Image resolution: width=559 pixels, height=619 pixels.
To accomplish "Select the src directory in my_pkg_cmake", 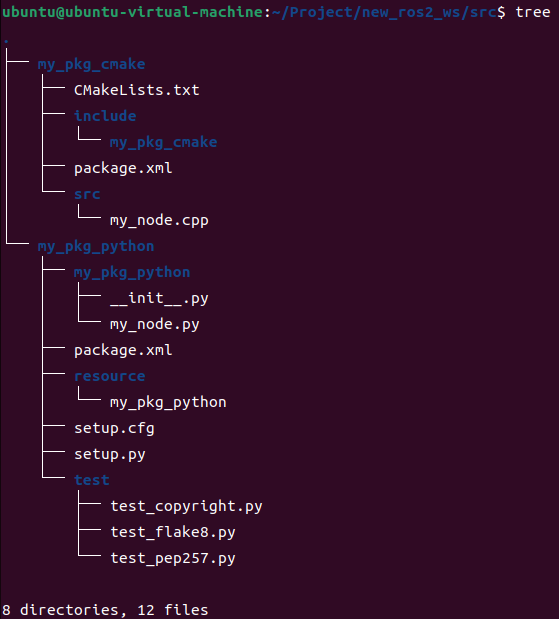I will [87, 194].
